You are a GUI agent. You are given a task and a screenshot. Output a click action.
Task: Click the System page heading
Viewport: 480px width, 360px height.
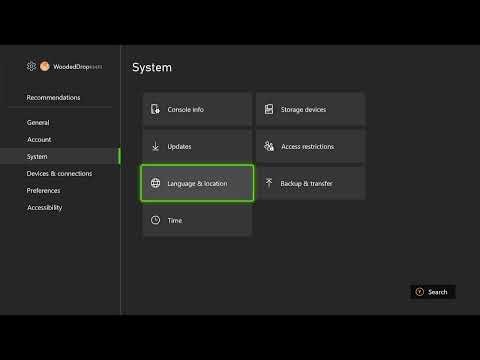point(152,67)
